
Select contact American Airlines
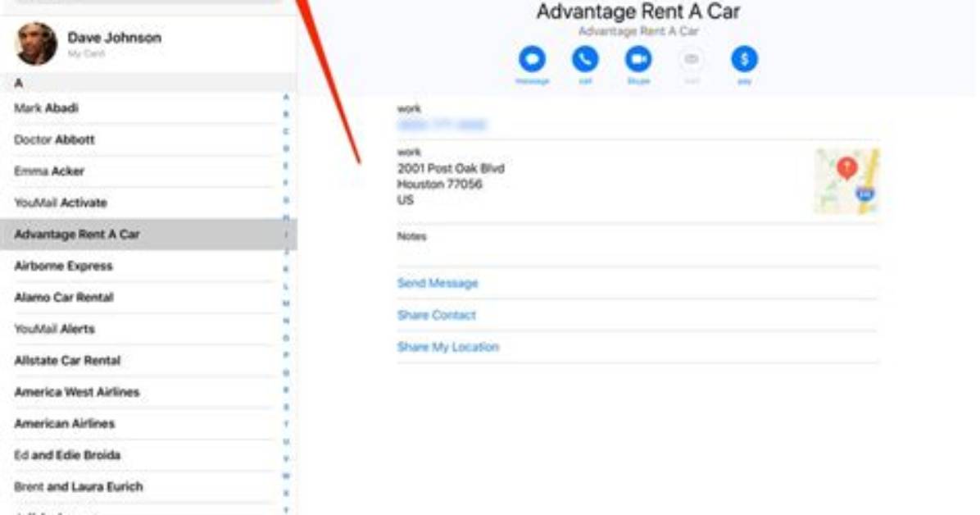(x=148, y=424)
